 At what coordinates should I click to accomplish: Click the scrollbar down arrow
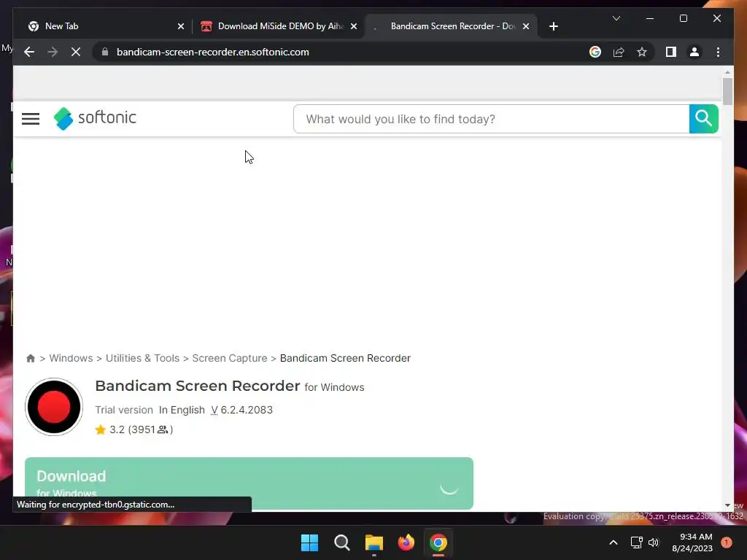727,505
